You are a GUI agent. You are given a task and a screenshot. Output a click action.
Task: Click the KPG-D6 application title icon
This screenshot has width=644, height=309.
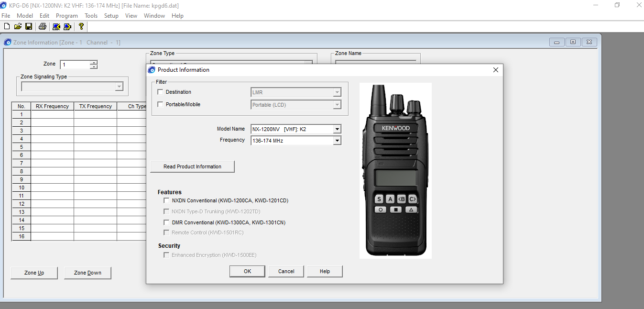point(4,5)
